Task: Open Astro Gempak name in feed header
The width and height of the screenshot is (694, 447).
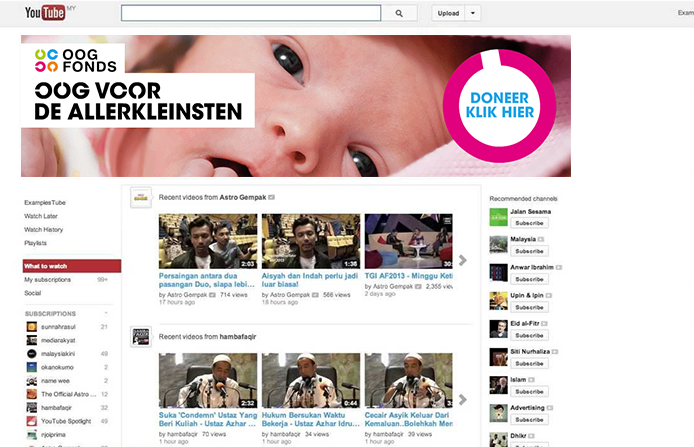Action: 243,197
